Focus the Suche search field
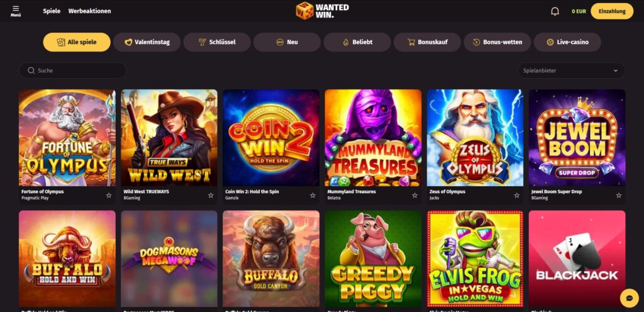Screen dimensions: 644x312 click(x=73, y=70)
